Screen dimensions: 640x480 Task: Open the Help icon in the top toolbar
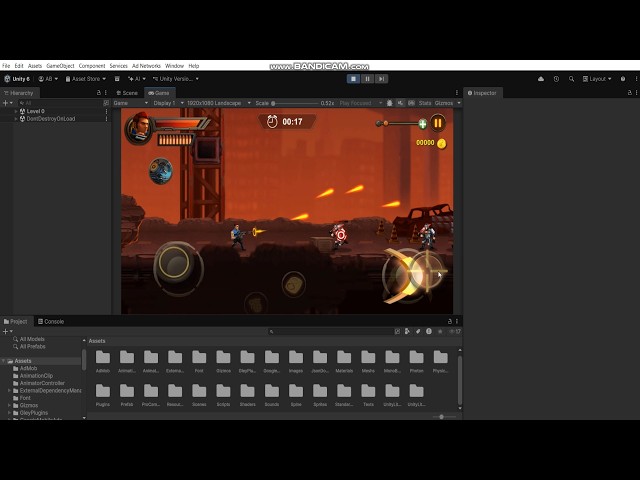click(x=623, y=79)
